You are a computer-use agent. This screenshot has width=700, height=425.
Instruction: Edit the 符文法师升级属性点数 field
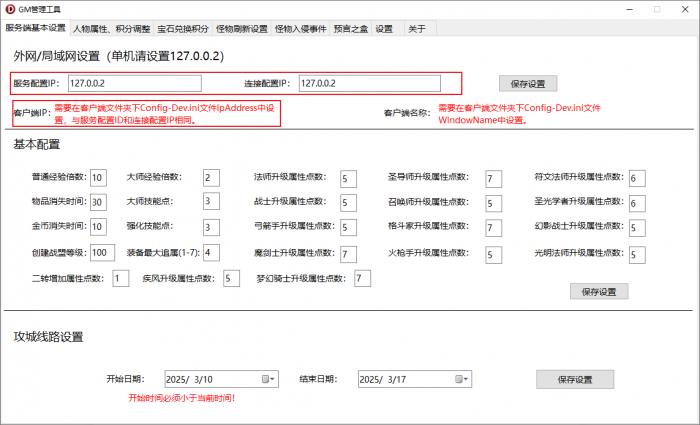[x=638, y=179]
